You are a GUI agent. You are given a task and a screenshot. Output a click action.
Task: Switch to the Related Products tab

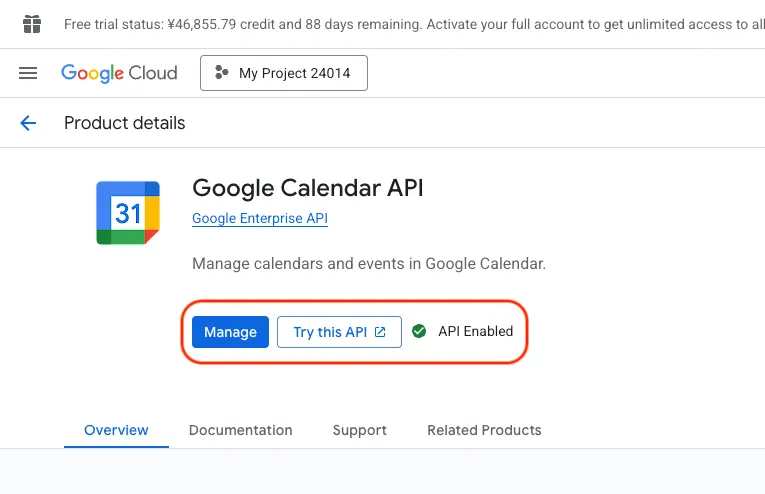(484, 430)
